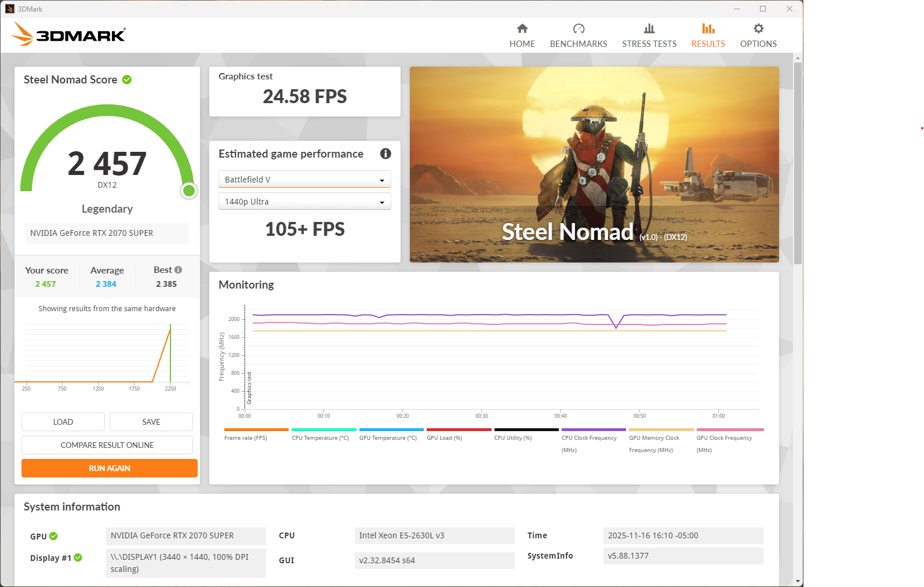Click the info icon next to Best
The width and height of the screenshot is (924, 587).
[178, 269]
